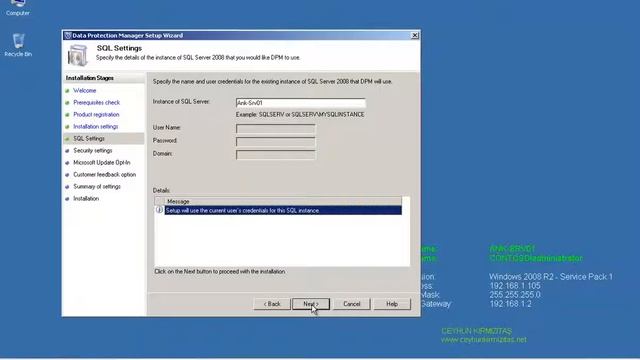Image resolution: width=640 pixels, height=360 pixels.
Task: Go to the Welcome stage
Action: pos(84,91)
